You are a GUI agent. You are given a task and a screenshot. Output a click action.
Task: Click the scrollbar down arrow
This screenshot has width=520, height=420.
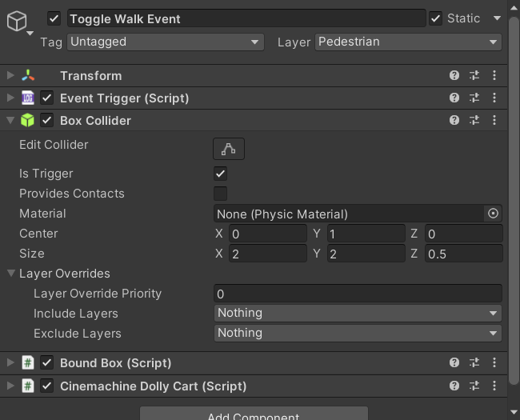[x=514, y=412]
